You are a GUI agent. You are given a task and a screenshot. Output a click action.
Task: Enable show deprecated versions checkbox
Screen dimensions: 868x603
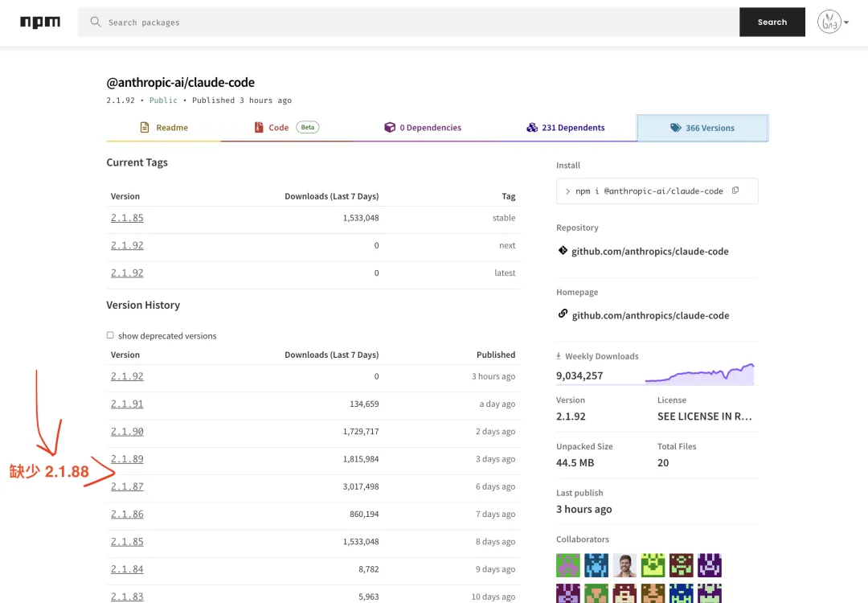(110, 335)
